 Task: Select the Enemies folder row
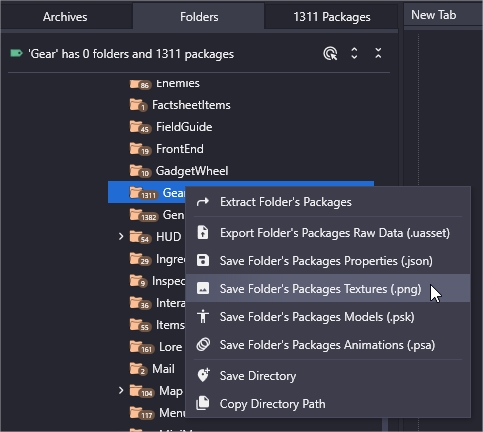(241, 83)
